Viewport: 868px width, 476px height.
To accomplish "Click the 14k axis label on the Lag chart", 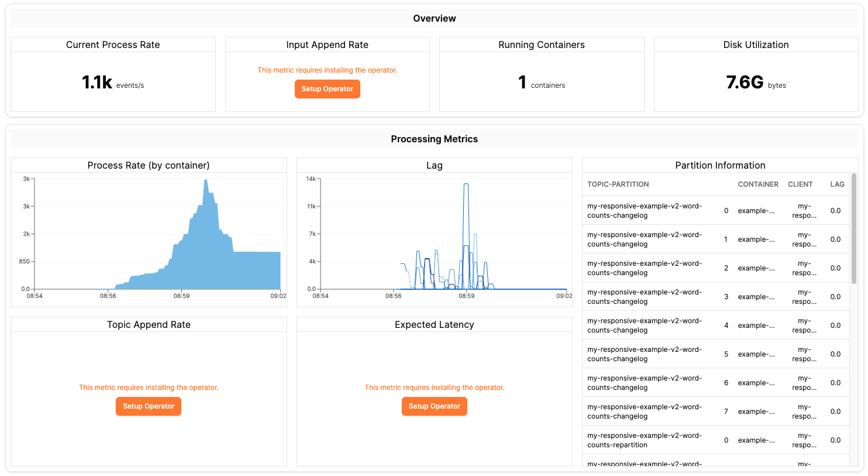I will (x=311, y=179).
